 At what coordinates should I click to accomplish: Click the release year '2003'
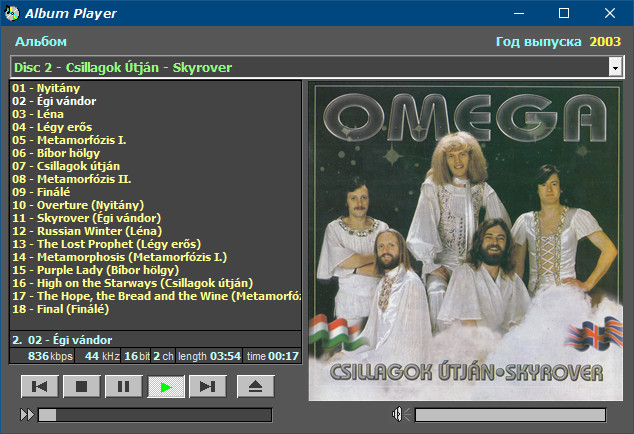[605, 42]
